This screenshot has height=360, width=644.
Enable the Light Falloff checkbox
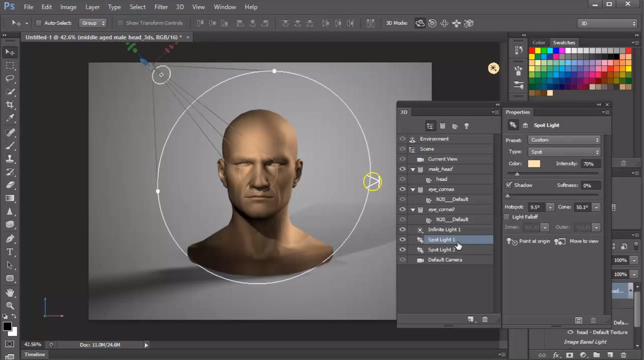pyautogui.click(x=507, y=217)
